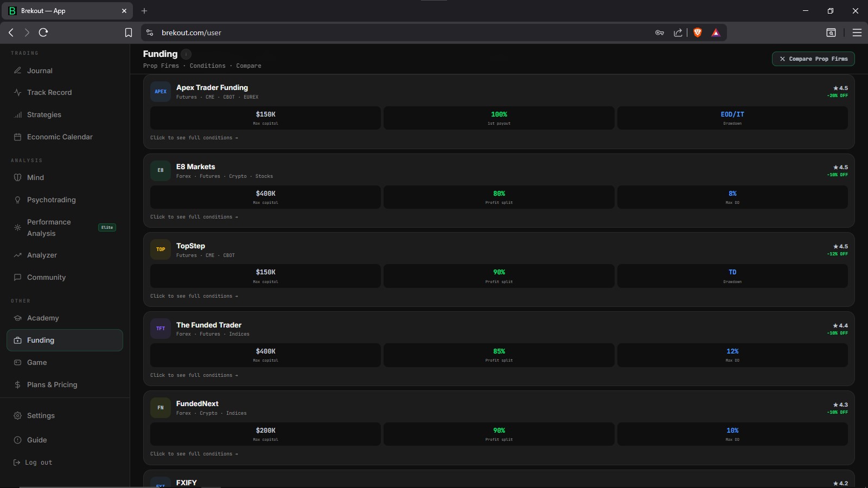Click the -20% OFF discount on Apex
The width and height of the screenshot is (868, 488).
pyautogui.click(x=838, y=95)
